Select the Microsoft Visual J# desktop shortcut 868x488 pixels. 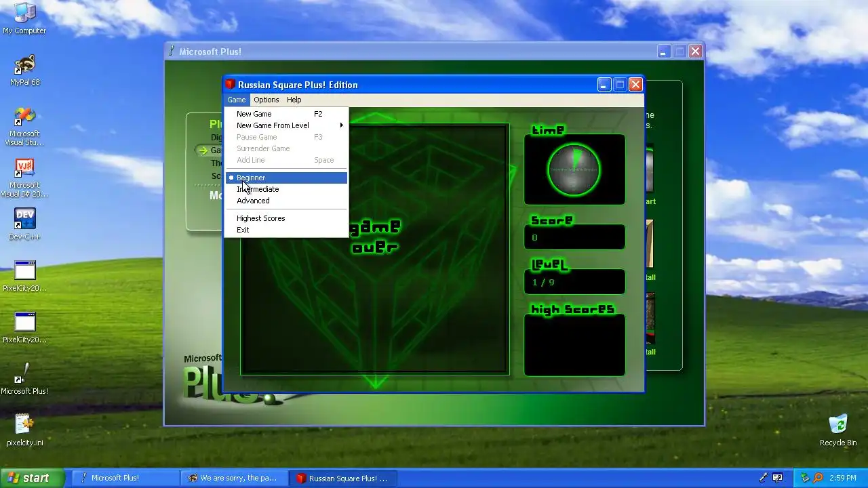pos(24,178)
